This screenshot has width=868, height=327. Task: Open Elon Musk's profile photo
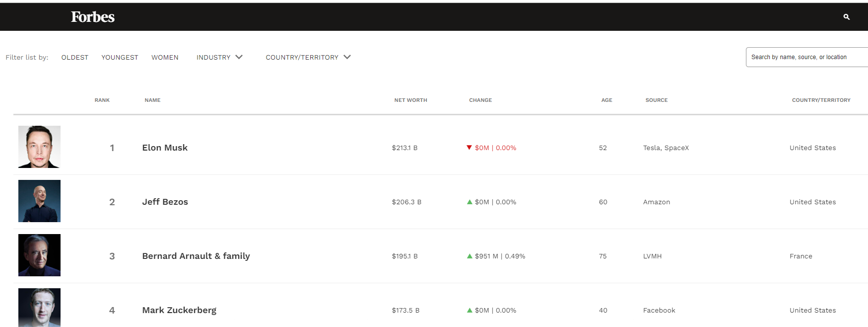pos(39,147)
